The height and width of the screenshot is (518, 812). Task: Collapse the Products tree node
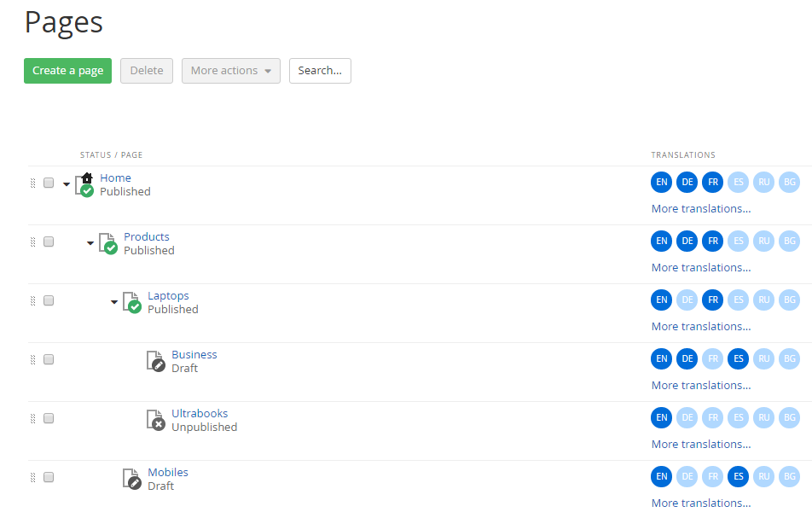[90, 243]
